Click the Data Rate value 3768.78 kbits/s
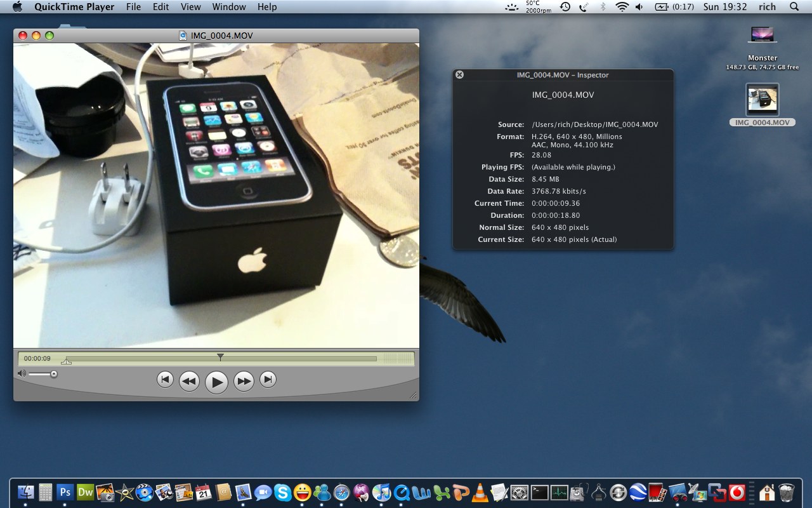This screenshot has height=508, width=812. tap(559, 191)
